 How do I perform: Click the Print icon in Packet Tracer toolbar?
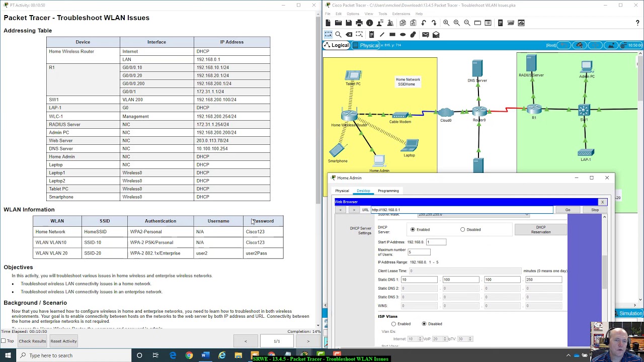pyautogui.click(x=359, y=23)
